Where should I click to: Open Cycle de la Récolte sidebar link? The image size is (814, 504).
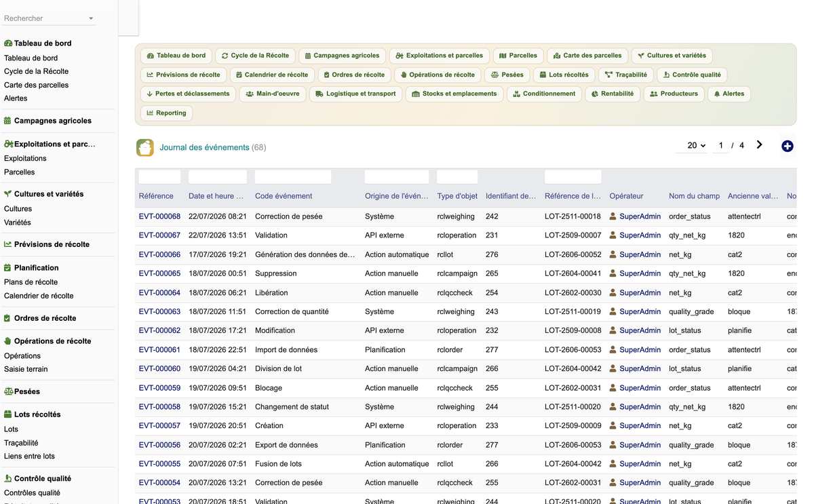tap(36, 71)
